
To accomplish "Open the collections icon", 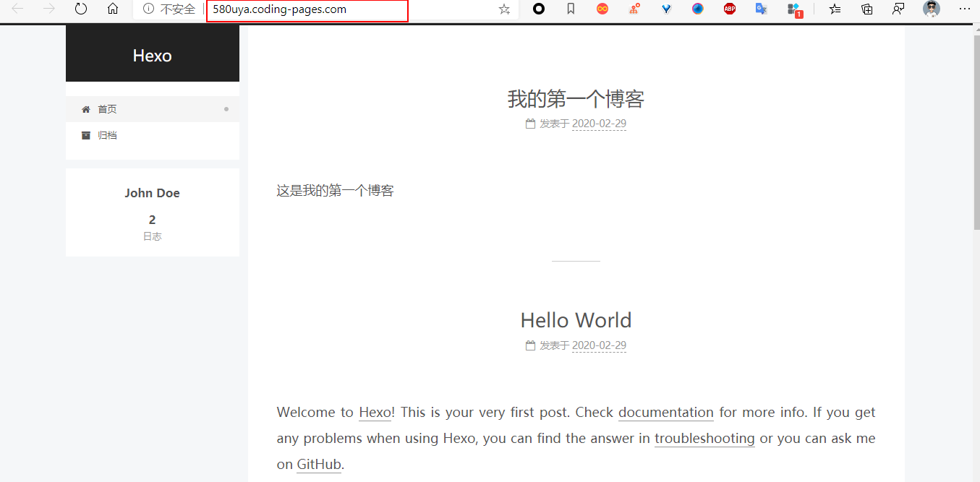I will click(867, 9).
